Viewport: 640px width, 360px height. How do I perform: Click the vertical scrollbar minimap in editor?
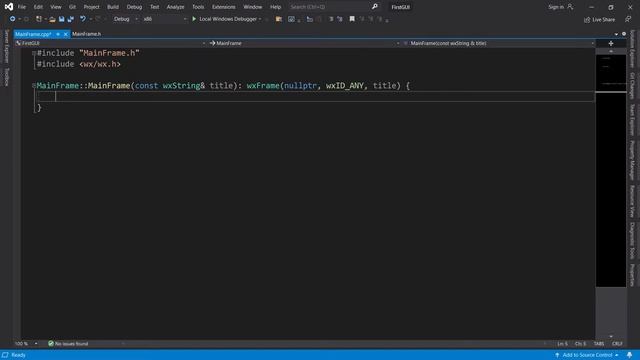[611, 171]
